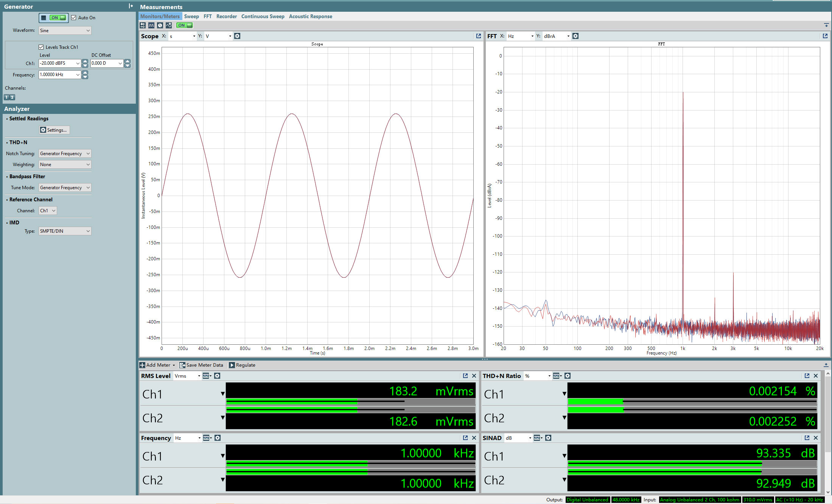The height and width of the screenshot is (504, 832).
Task: Close the SINAD meter
Action: (x=816, y=438)
